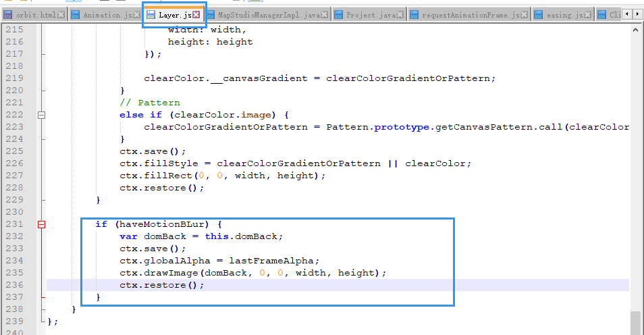Place cursor on 'height: height' text

(x=211, y=42)
